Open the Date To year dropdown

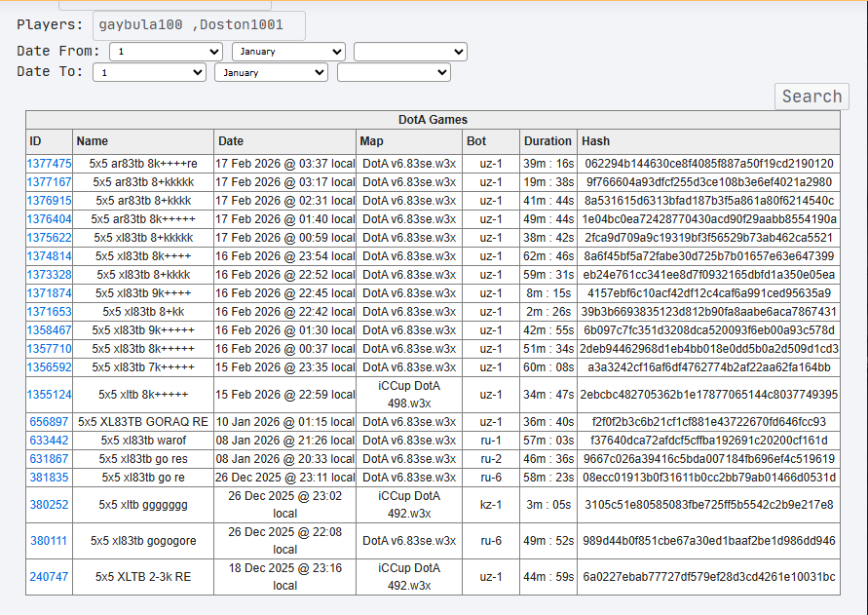394,72
